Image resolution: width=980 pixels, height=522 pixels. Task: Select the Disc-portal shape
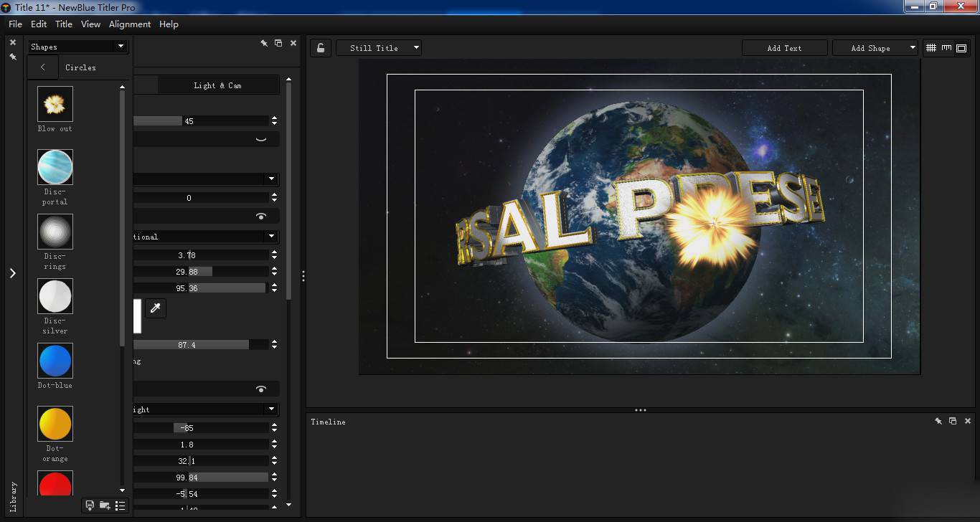(55, 168)
